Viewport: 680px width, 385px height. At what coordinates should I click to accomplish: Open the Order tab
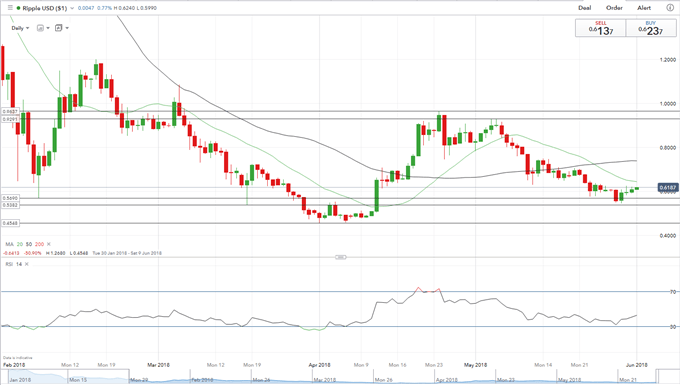tap(614, 8)
